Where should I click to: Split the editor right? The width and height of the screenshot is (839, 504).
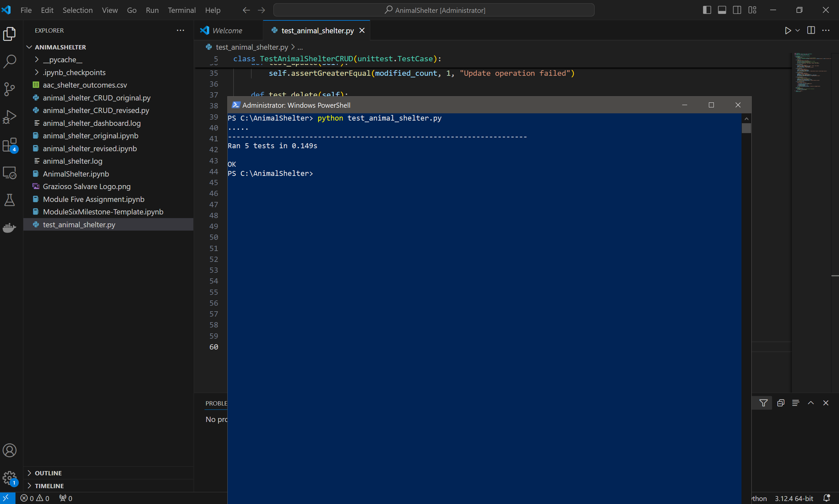coord(811,31)
